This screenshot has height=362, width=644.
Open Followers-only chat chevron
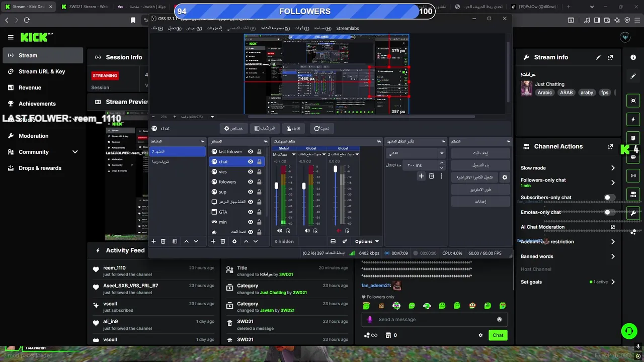pos(613,183)
